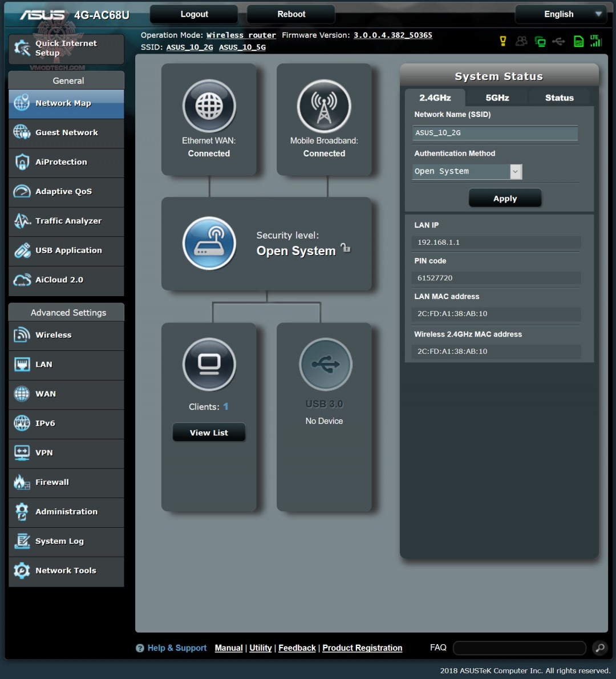This screenshot has width=616, height=679.
Task: Open the VPN menu item
Action: (66, 452)
